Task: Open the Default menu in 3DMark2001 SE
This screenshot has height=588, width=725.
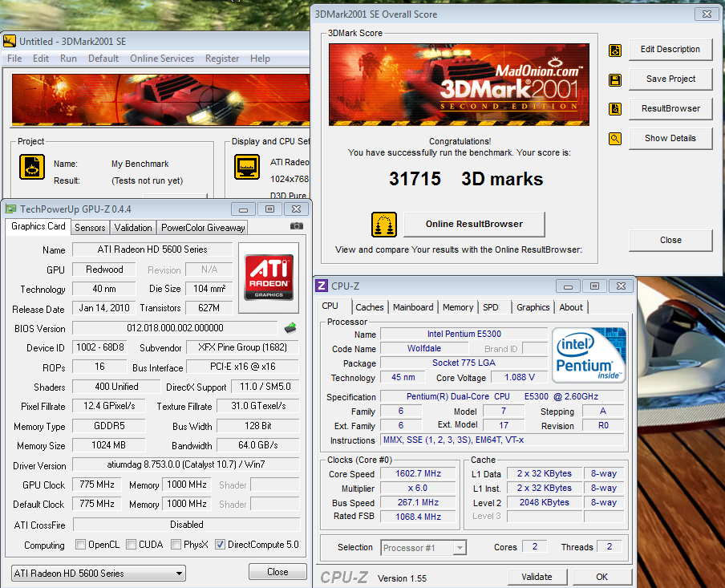Action: pyautogui.click(x=103, y=59)
